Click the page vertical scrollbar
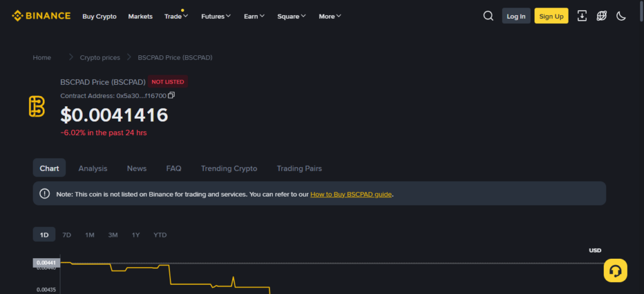The width and height of the screenshot is (644, 294). 641,13
